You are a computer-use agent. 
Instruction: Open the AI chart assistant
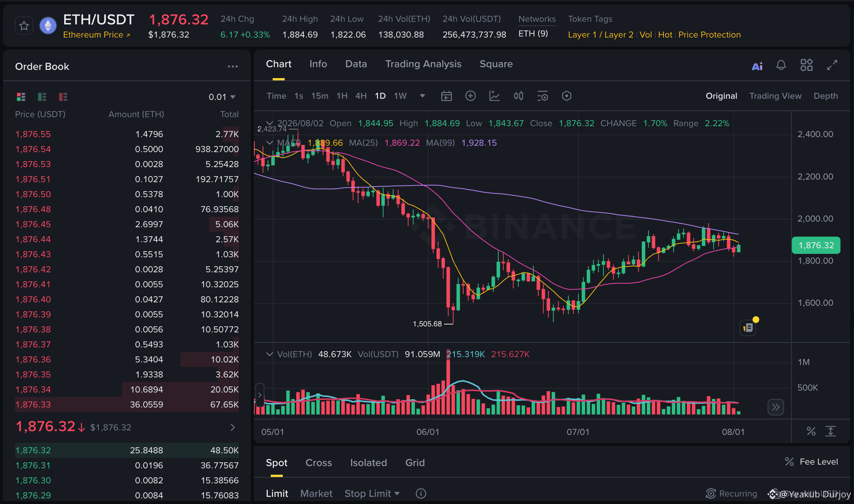[x=757, y=66]
